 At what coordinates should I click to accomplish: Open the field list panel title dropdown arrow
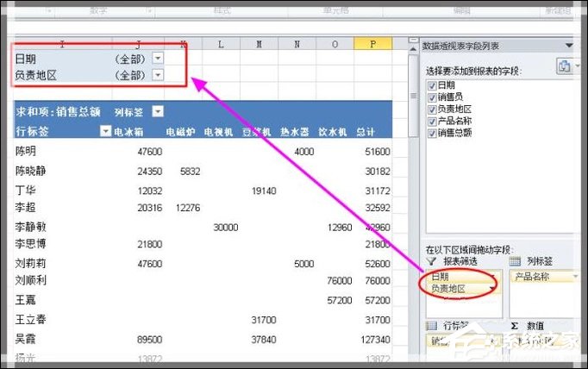569,45
